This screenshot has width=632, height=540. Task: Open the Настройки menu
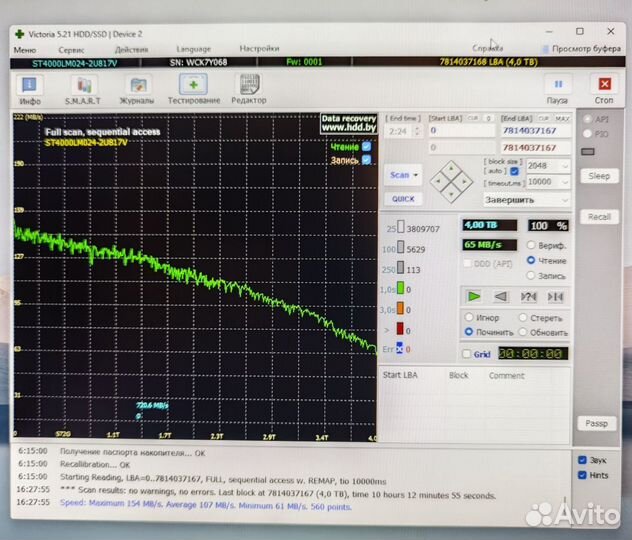259,49
